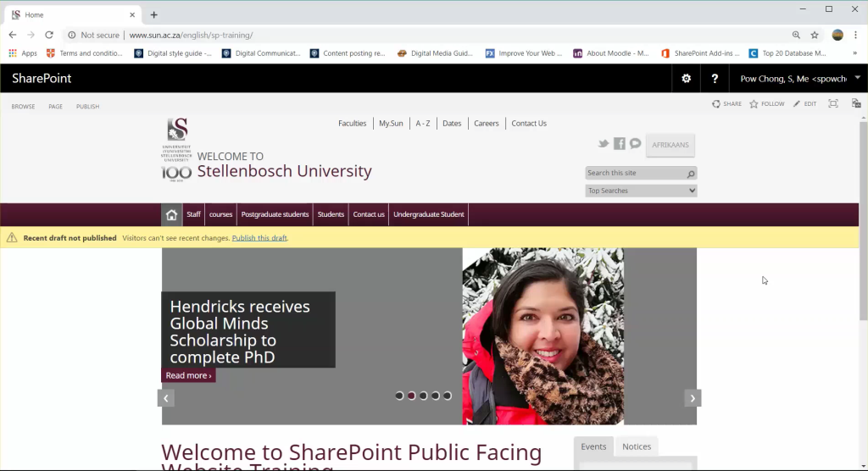868x471 pixels.
Task: Click Publish this draft link
Action: (x=259, y=238)
